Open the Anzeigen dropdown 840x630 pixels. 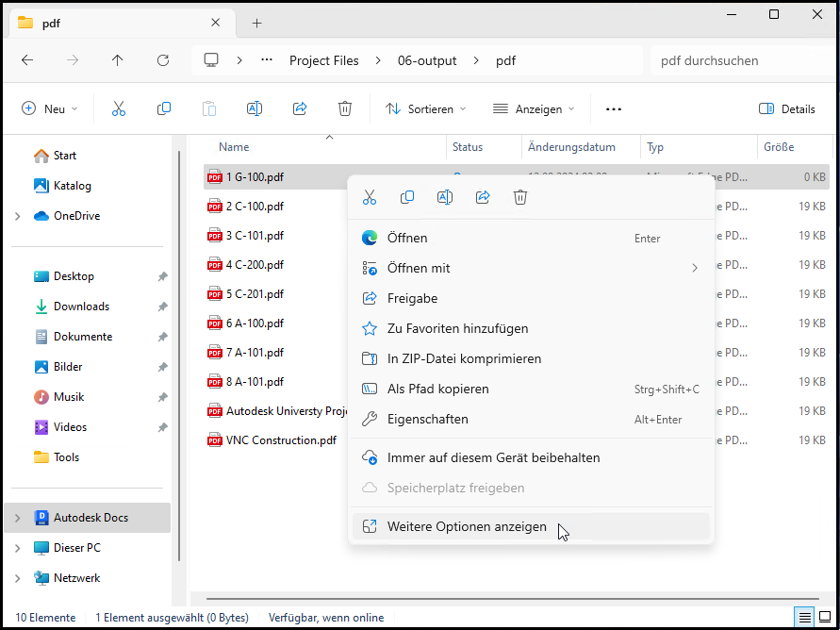click(x=534, y=109)
